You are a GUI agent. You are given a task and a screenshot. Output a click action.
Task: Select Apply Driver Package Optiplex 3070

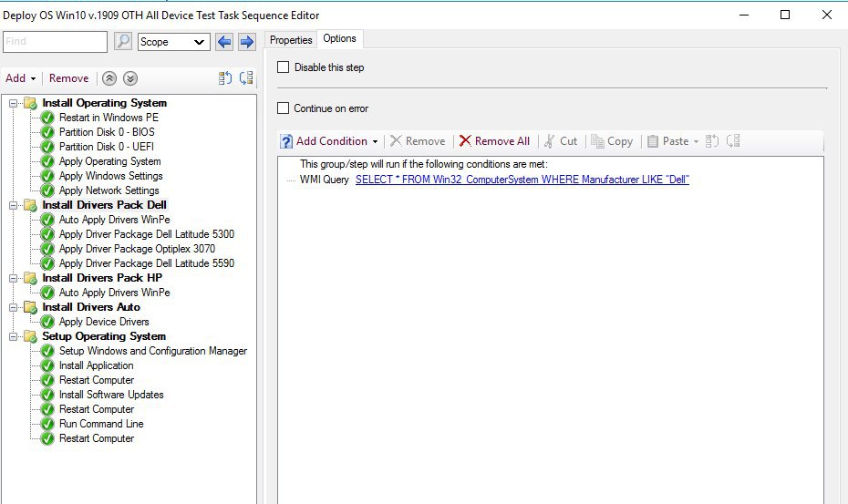tap(137, 249)
